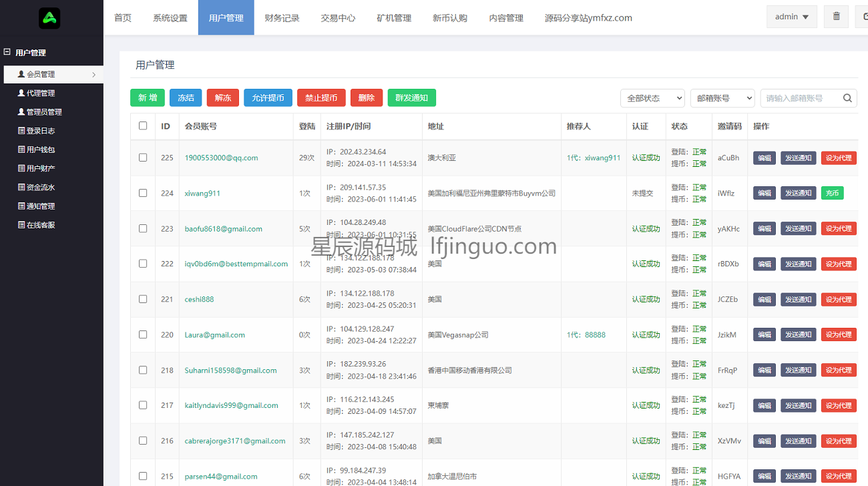The width and height of the screenshot is (868, 486).
Task: Open the 全部状态 status dropdown
Action: [652, 98]
